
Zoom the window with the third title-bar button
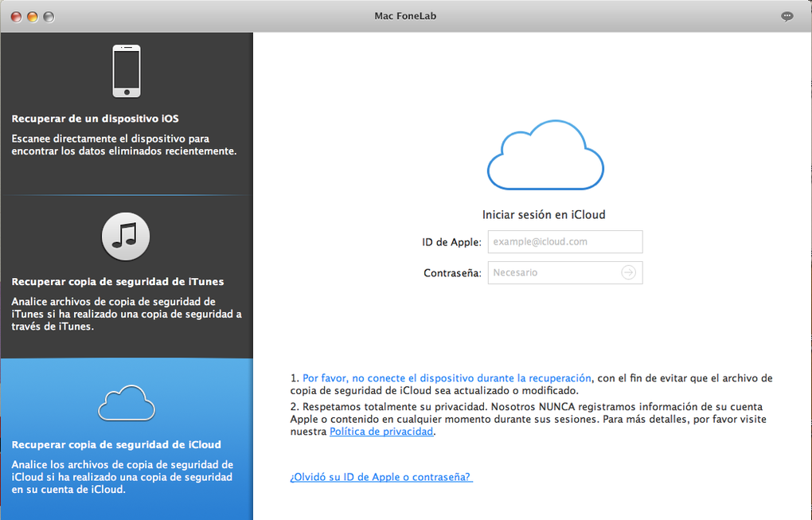coord(49,17)
